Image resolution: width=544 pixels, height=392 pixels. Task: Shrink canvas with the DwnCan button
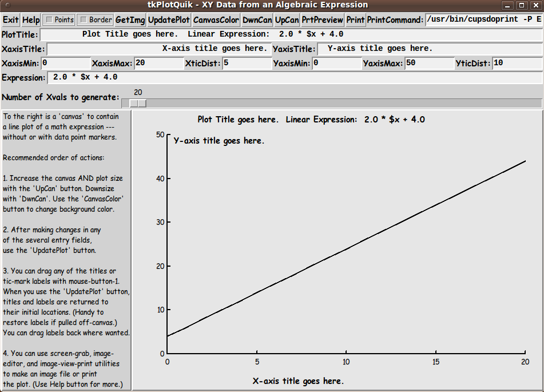pos(257,20)
